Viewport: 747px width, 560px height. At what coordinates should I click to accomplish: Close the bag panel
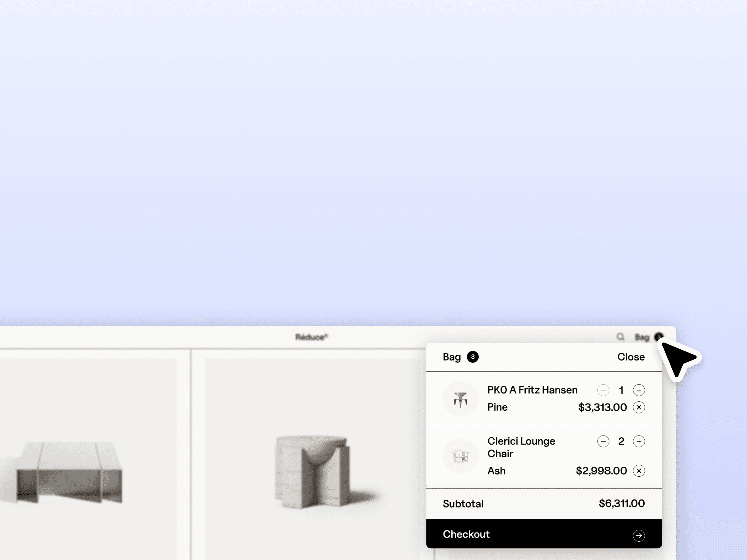tap(631, 357)
